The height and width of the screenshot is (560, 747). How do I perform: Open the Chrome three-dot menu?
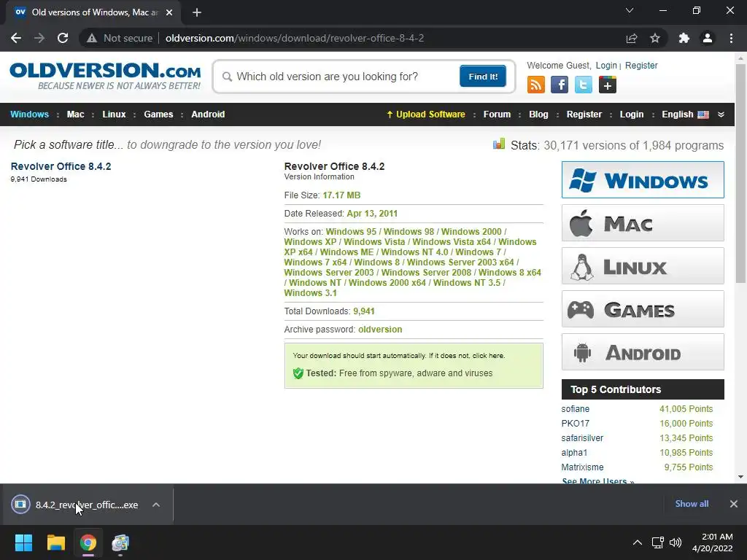(x=731, y=38)
